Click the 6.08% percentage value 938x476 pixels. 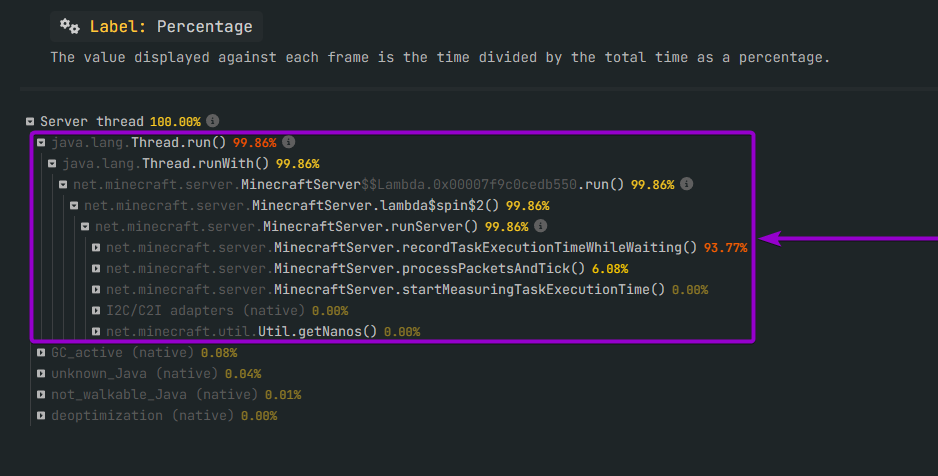pyautogui.click(x=610, y=268)
